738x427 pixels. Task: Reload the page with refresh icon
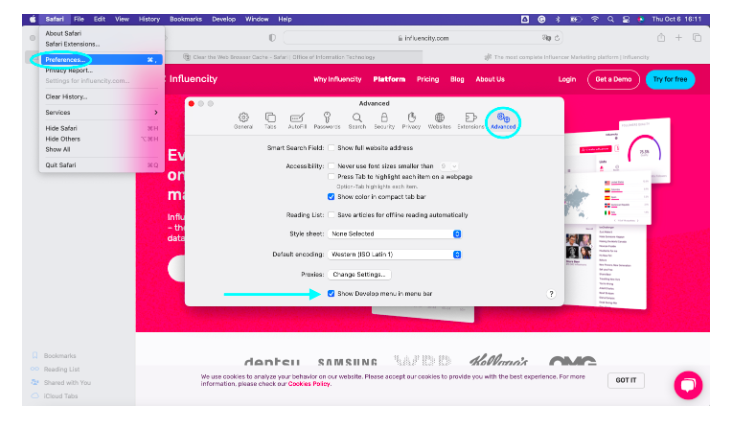(x=557, y=38)
